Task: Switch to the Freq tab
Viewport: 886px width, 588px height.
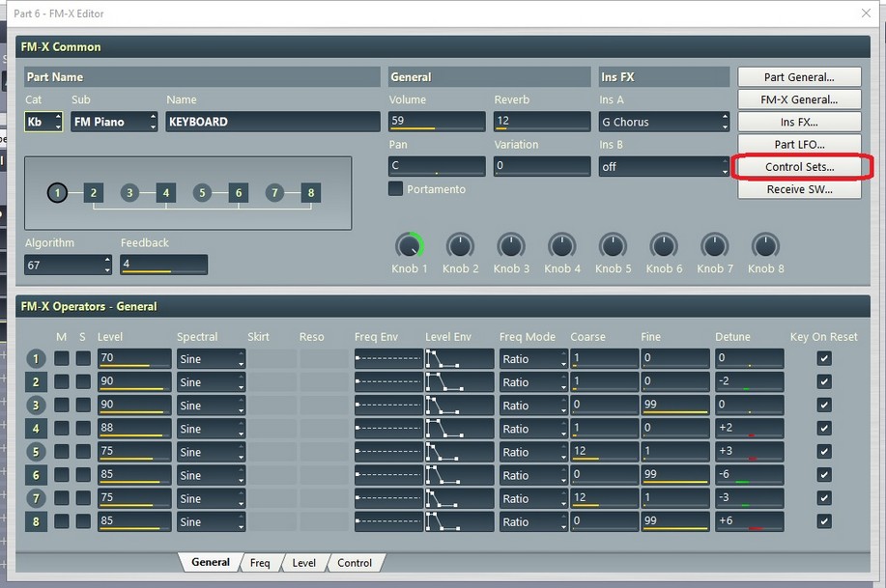Action: point(260,563)
